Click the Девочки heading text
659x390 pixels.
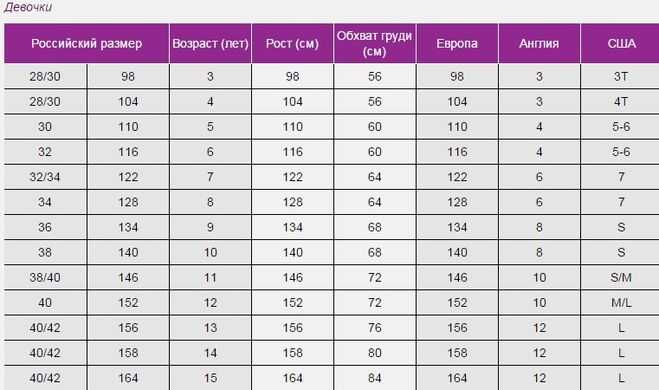[28, 7]
